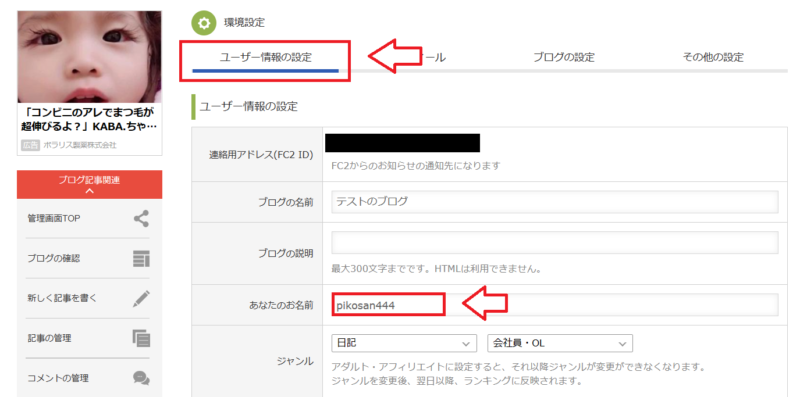Click the 広告 badge under the ad

pos(31,145)
